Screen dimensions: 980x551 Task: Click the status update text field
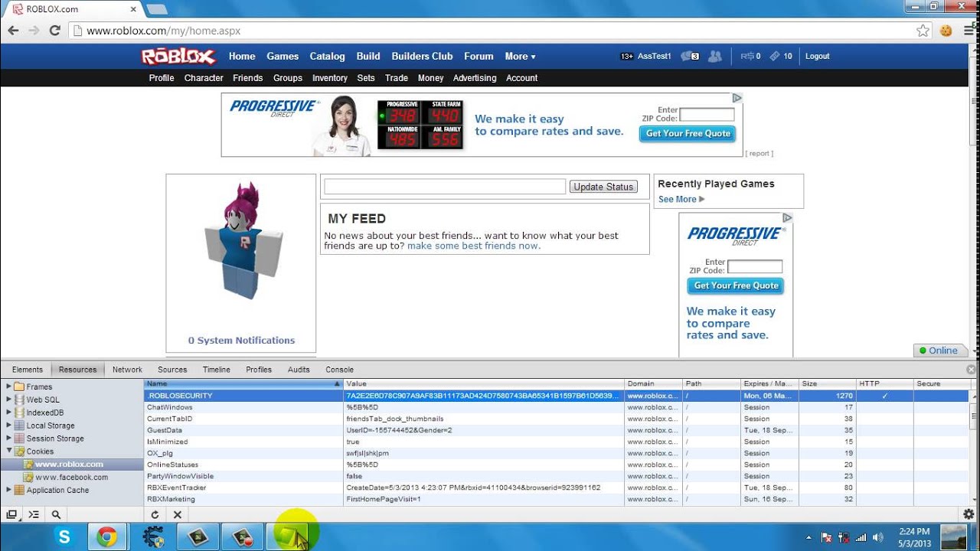pos(445,186)
